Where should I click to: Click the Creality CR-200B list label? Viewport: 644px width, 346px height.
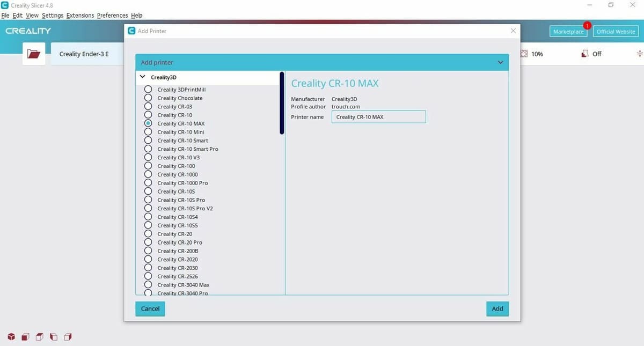[x=178, y=251]
